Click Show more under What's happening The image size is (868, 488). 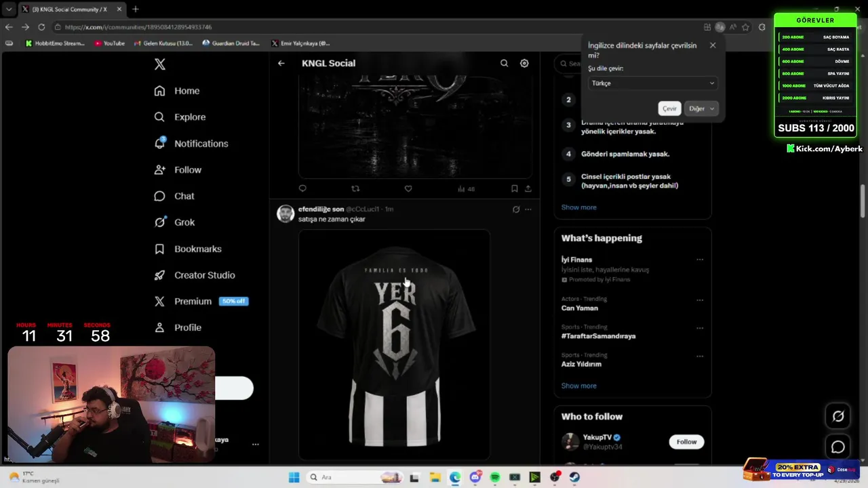(x=578, y=386)
